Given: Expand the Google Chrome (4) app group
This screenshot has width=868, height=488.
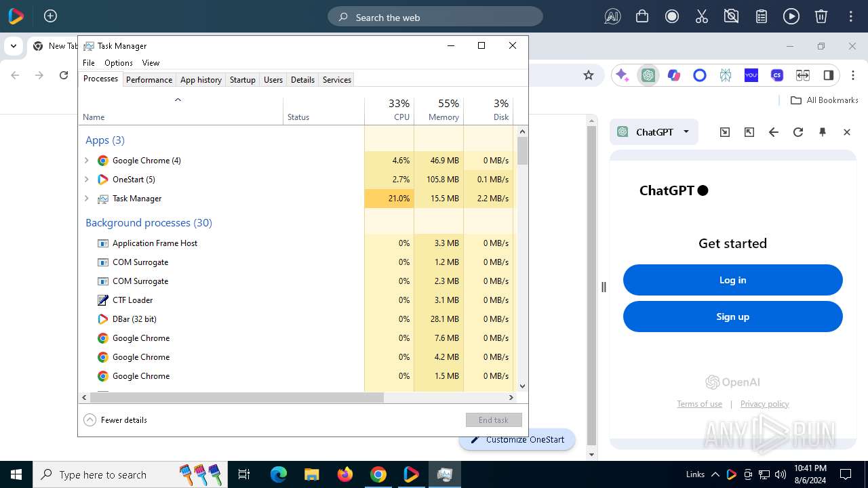Looking at the screenshot, I should click(86, 161).
